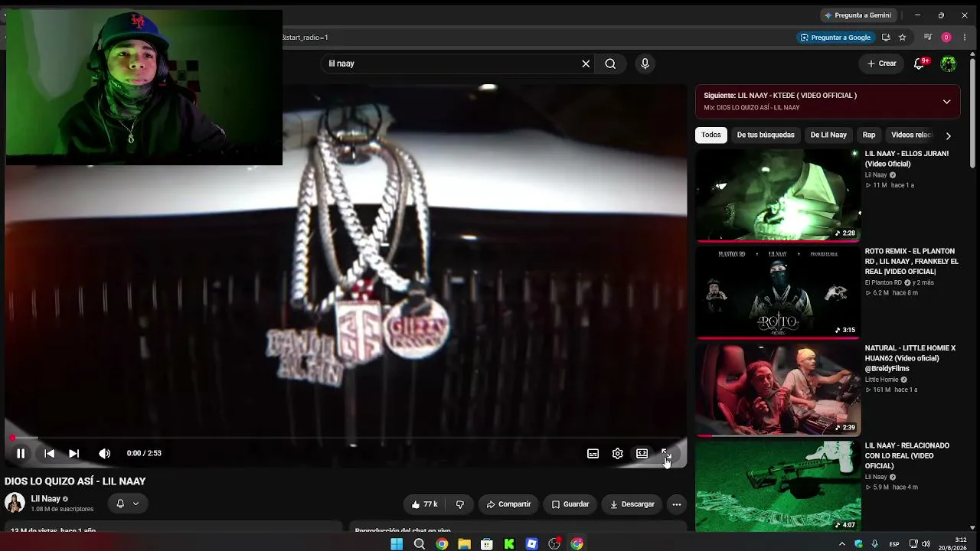
Task: Open Microsoft Store from taskbar
Action: click(487, 544)
